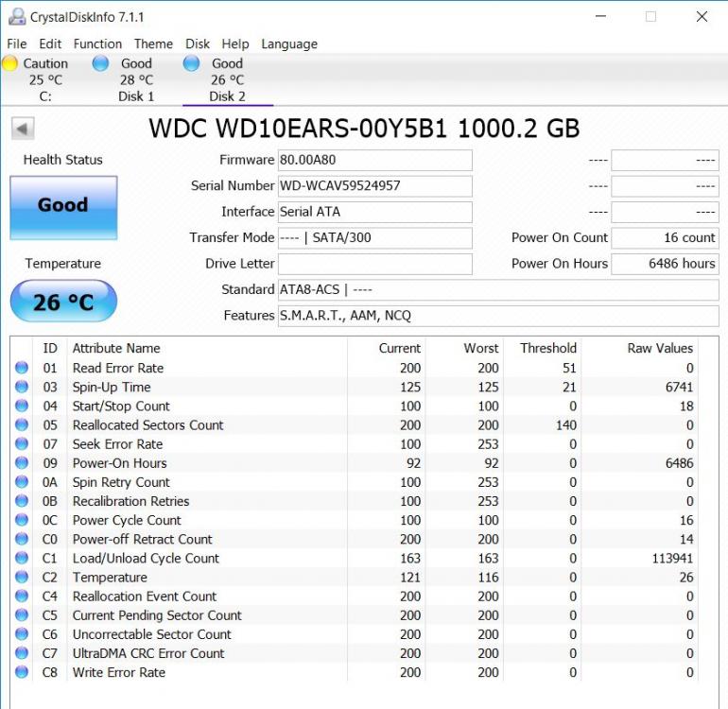Image resolution: width=728 pixels, height=709 pixels.
Task: Click the Firmware field 80.00A80
Action: coord(374,160)
